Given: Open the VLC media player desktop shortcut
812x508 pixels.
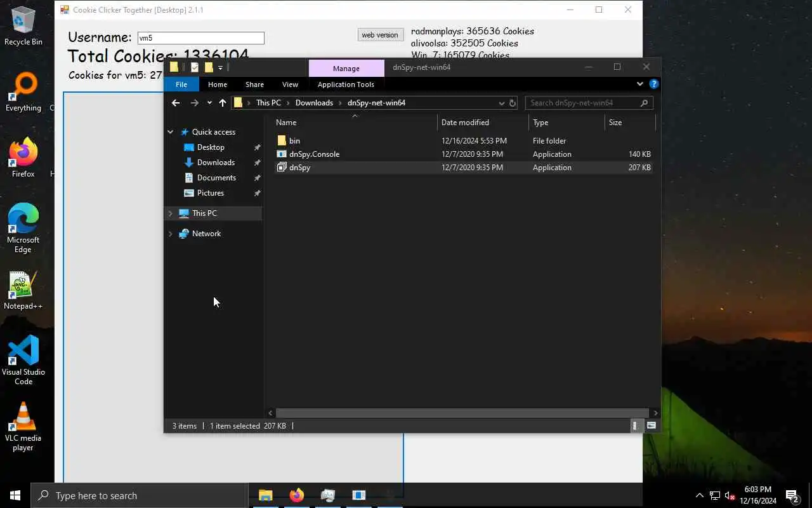Looking at the screenshot, I should [23, 427].
